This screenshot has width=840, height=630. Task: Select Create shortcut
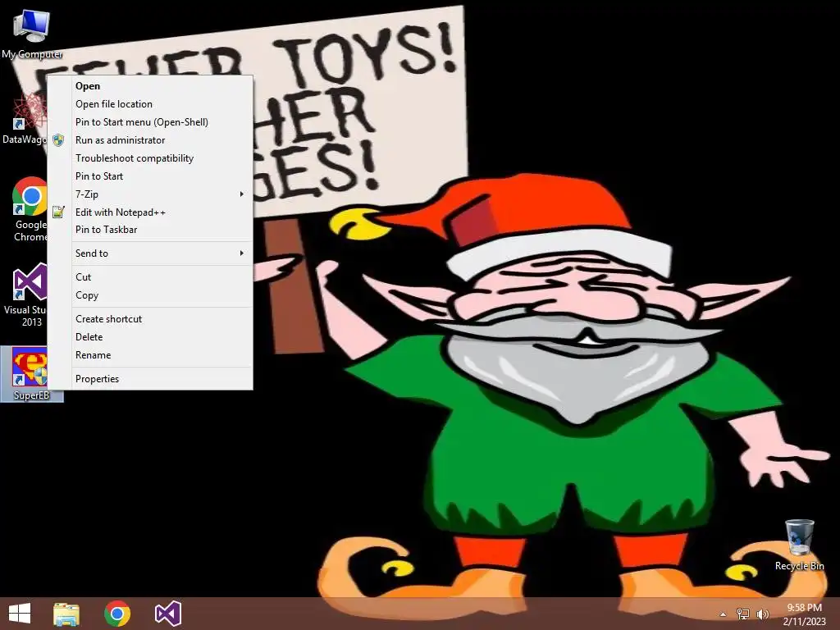[x=150, y=319]
